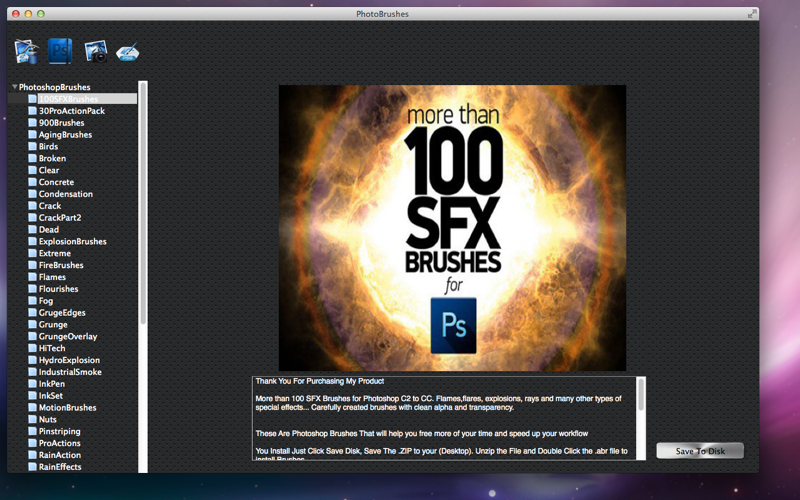
Task: Select MotionBrushes in the sidebar
Action: (x=67, y=407)
